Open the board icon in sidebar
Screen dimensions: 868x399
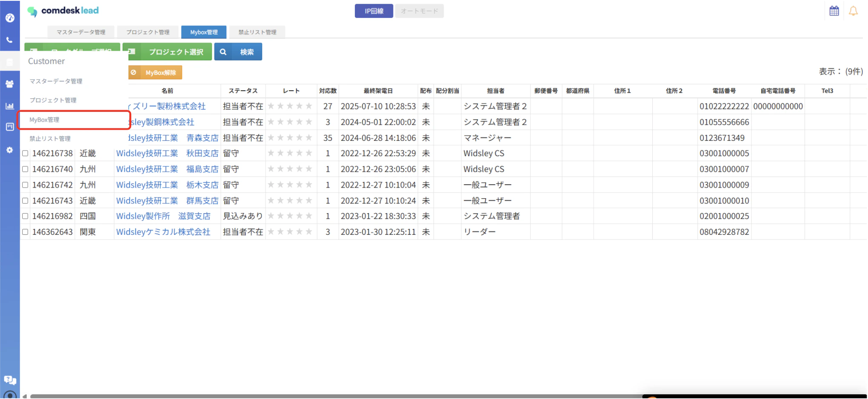pyautogui.click(x=10, y=127)
